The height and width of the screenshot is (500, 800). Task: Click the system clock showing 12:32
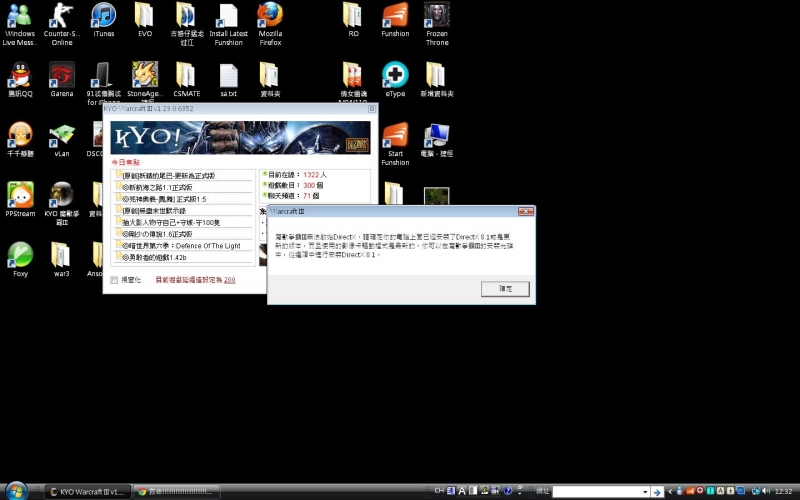[x=783, y=491]
